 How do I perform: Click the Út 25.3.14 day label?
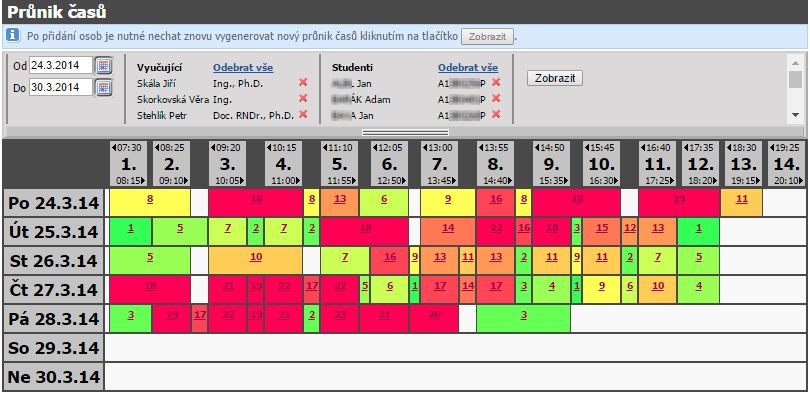(x=54, y=232)
